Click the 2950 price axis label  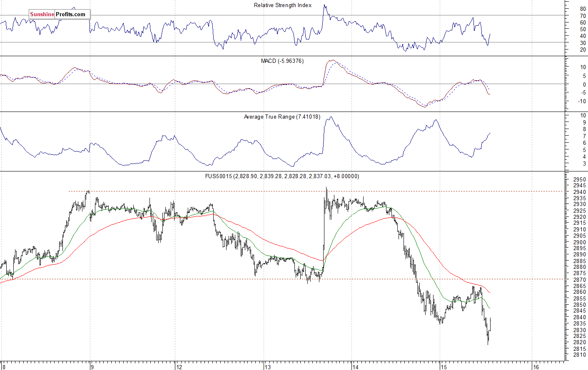[x=580, y=179]
